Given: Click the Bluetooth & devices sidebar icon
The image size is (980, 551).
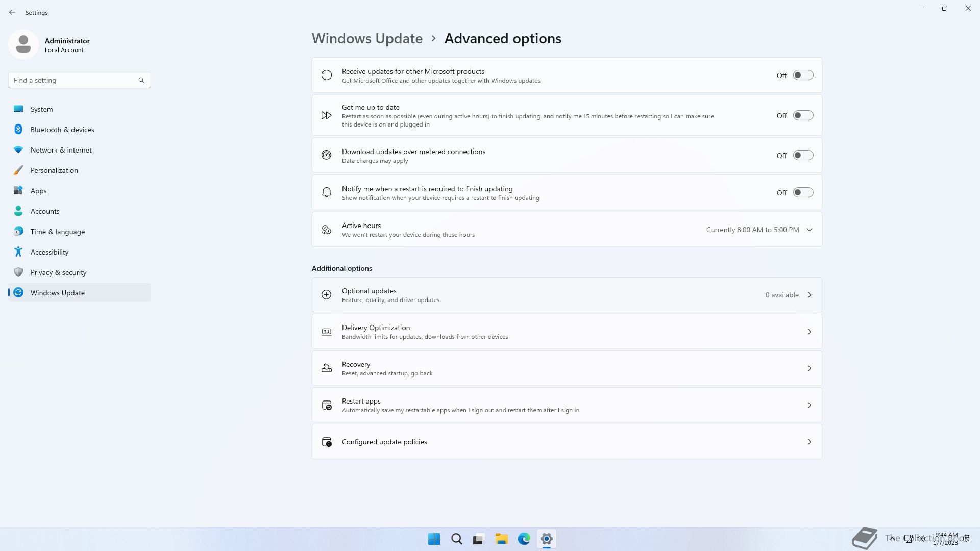Looking at the screenshot, I should (18, 130).
